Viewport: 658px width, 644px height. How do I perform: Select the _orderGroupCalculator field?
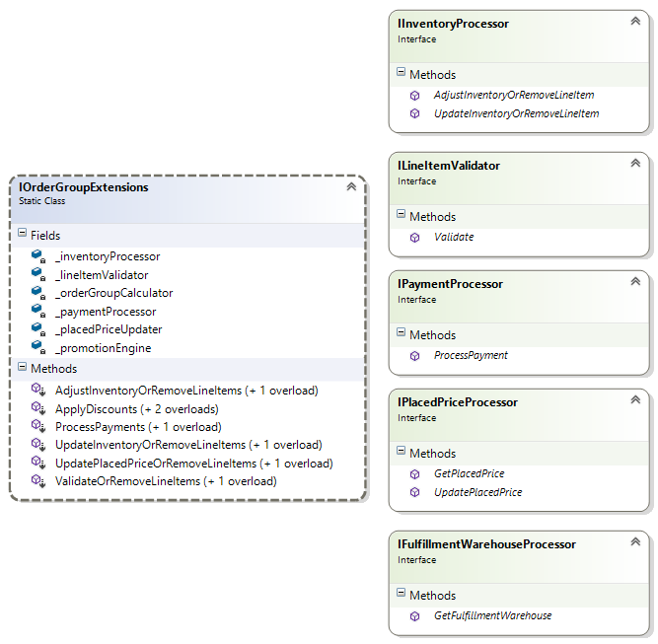pyautogui.click(x=113, y=293)
